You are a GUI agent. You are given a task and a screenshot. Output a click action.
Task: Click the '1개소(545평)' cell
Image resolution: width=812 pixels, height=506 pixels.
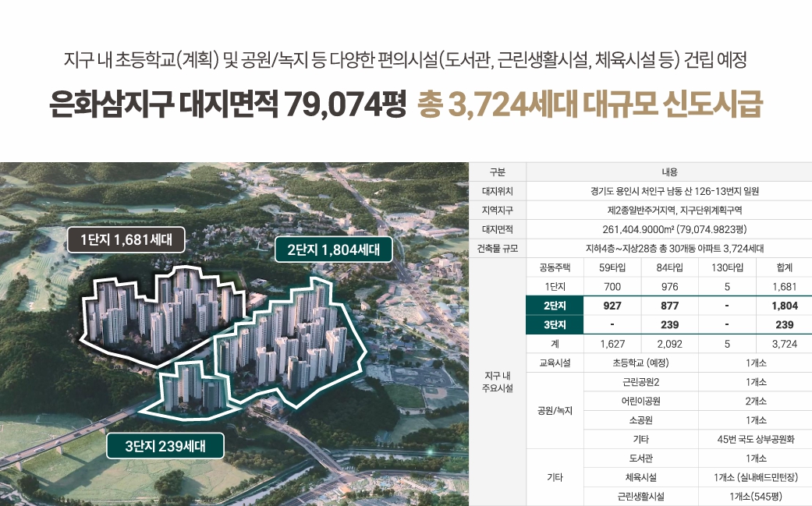756,497
